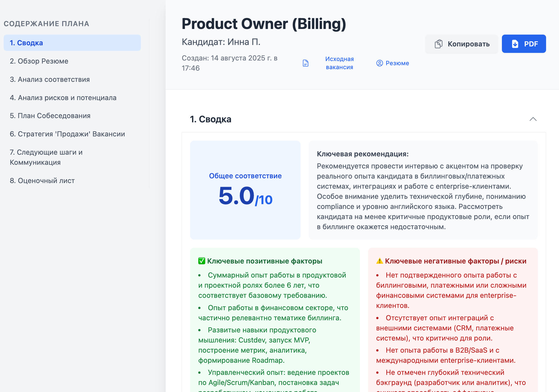Select the Копировать button
The width and height of the screenshot is (559, 392).
pos(461,44)
